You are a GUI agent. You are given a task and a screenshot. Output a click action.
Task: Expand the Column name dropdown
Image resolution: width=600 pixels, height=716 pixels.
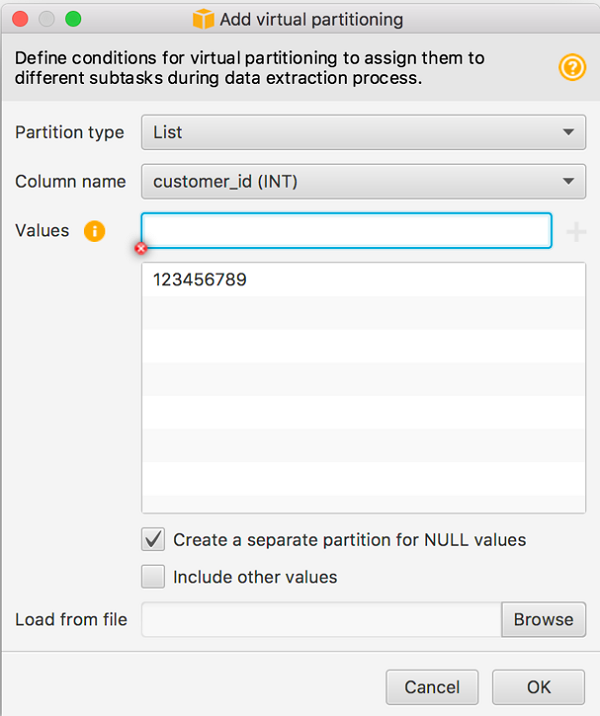tap(363, 181)
